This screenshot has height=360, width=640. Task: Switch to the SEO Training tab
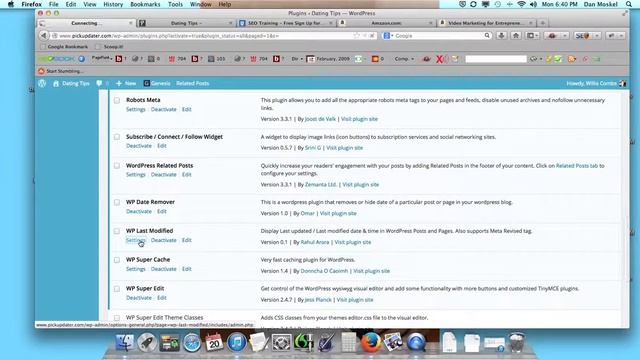coord(286,23)
